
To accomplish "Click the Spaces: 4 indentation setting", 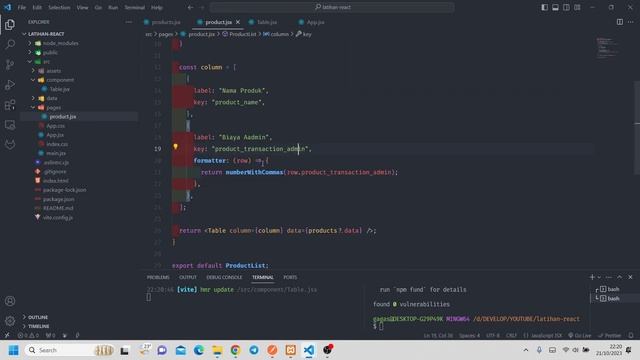I will 469,336.
